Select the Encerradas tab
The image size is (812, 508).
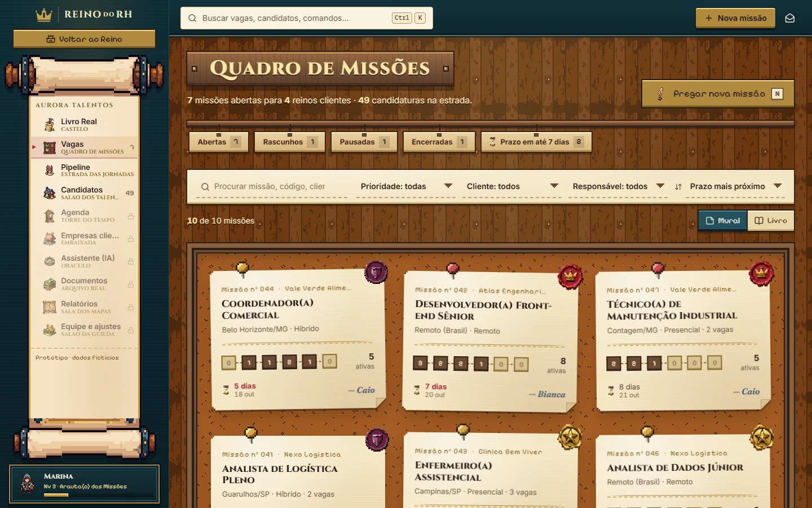pyautogui.click(x=439, y=142)
